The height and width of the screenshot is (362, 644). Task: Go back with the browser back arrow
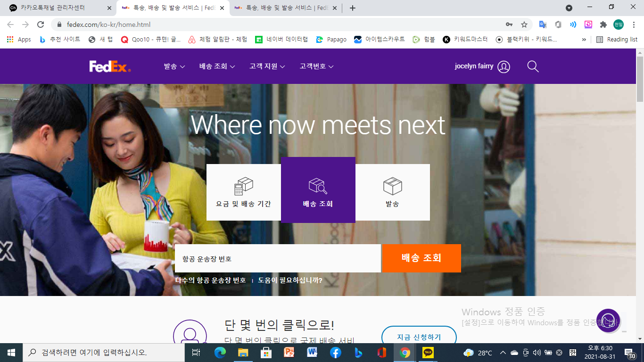coord(10,25)
